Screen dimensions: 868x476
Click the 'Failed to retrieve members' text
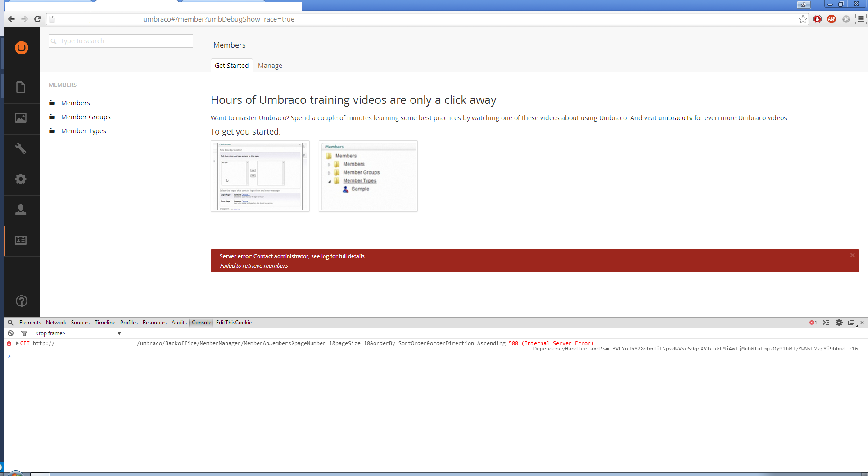coord(253,266)
